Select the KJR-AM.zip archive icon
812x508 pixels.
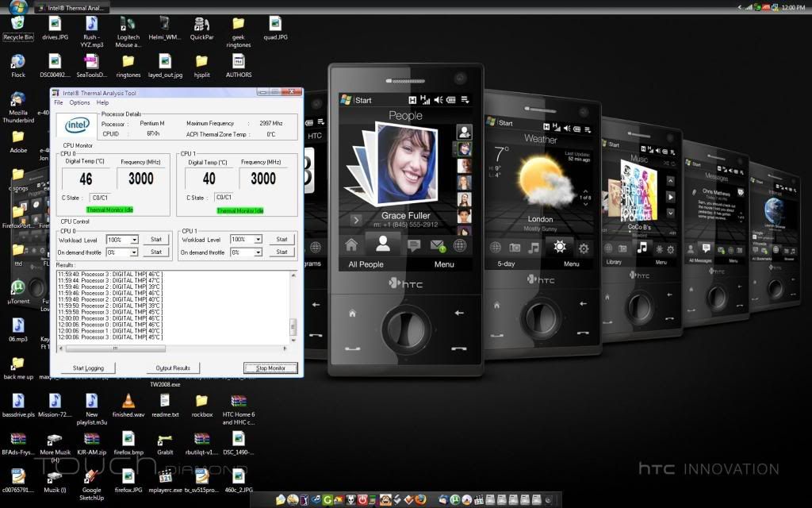pos(92,443)
